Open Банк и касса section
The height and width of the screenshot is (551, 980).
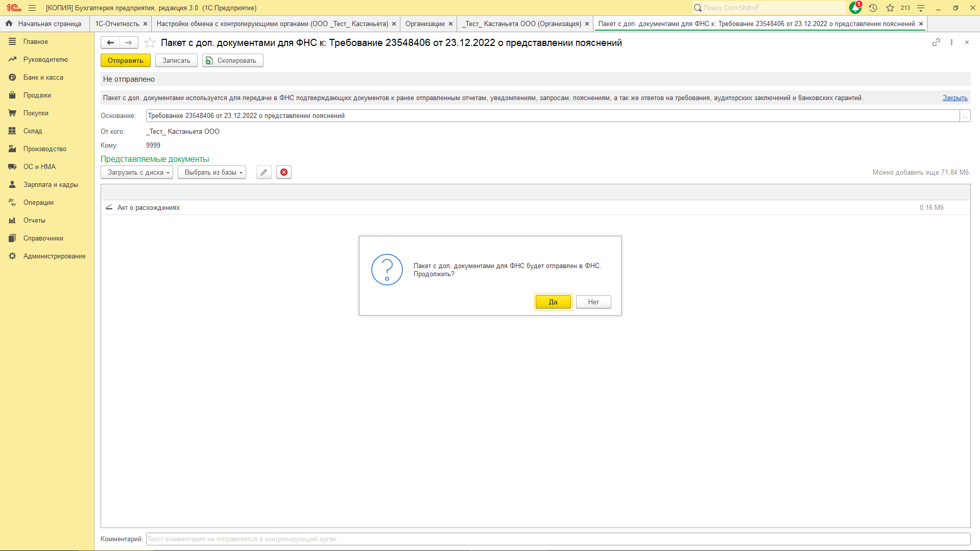tap(43, 78)
